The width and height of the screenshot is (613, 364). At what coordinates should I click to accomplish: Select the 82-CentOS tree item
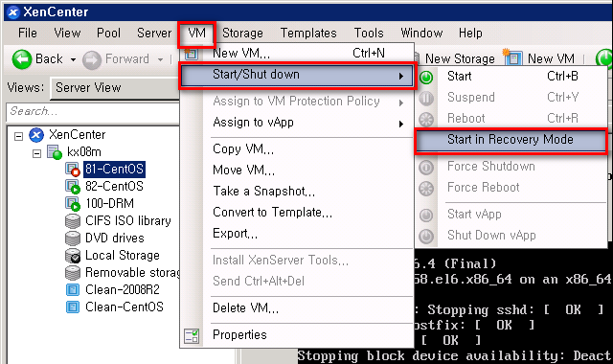click(x=114, y=187)
